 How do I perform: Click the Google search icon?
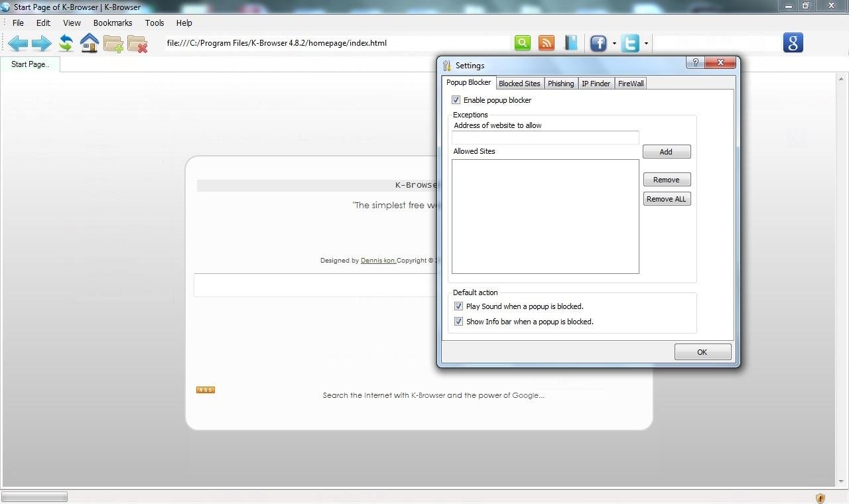click(x=793, y=42)
